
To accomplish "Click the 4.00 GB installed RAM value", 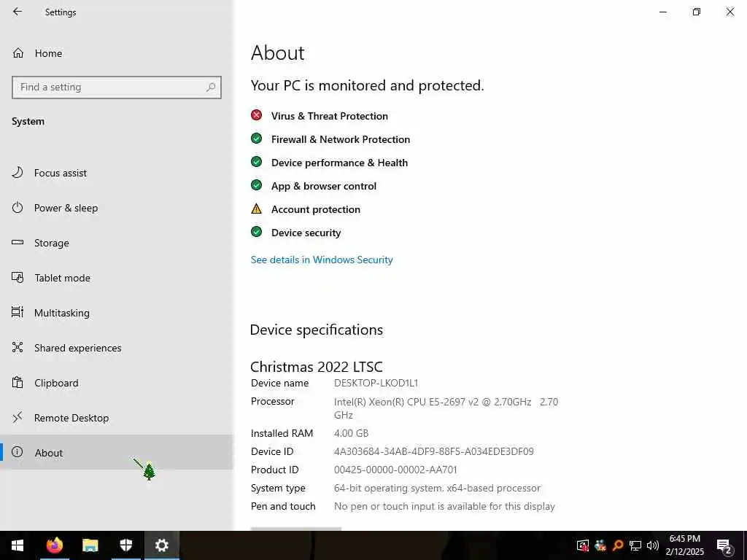I will [351, 433].
